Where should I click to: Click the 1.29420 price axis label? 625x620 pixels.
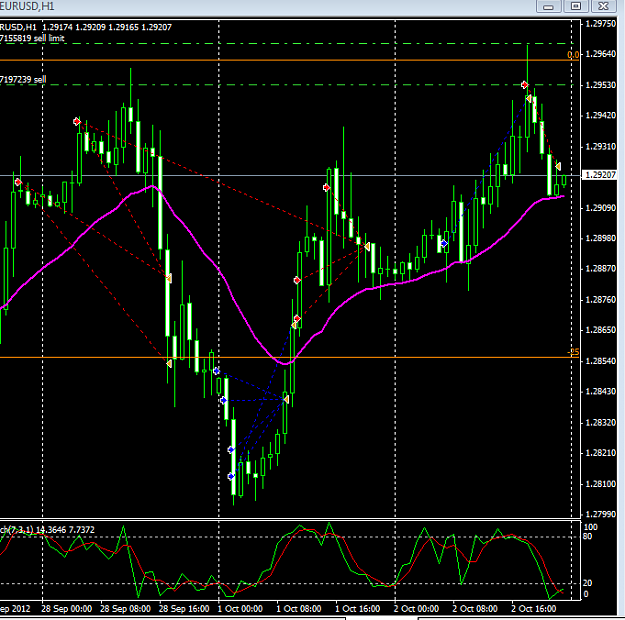(600, 115)
